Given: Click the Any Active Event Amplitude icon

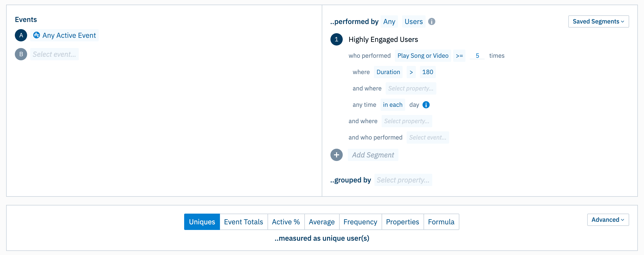Looking at the screenshot, I should (x=37, y=35).
